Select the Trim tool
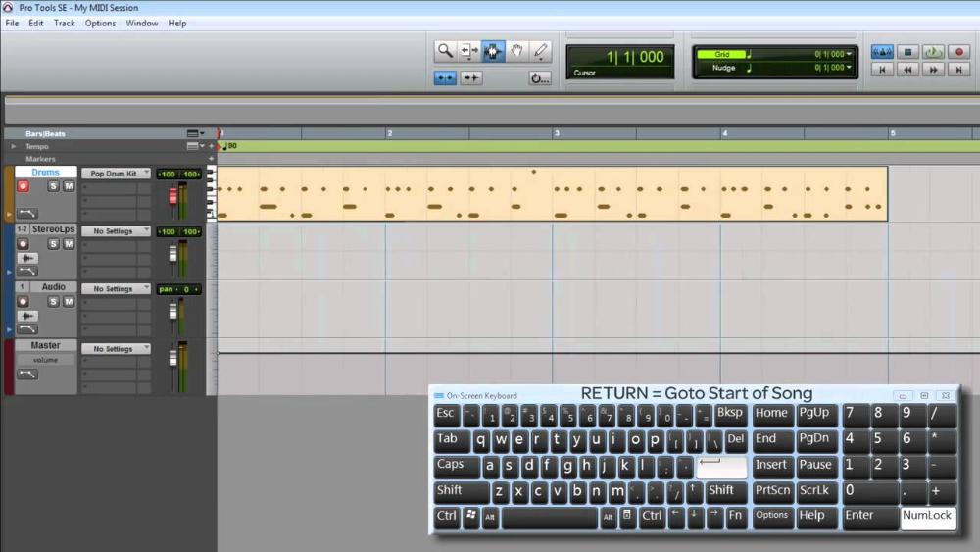The image size is (980, 552). coord(468,51)
